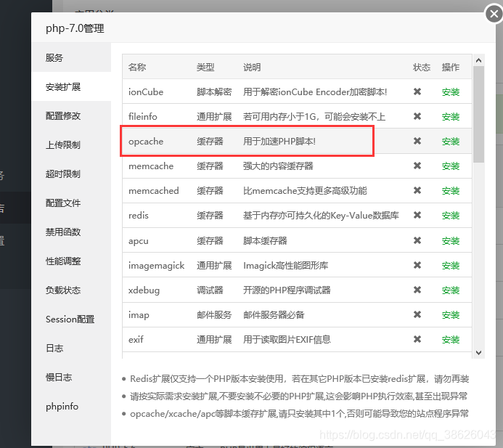Close the php-7.0 management dialog
Viewport: 503px width, 448px height.
point(494,14)
